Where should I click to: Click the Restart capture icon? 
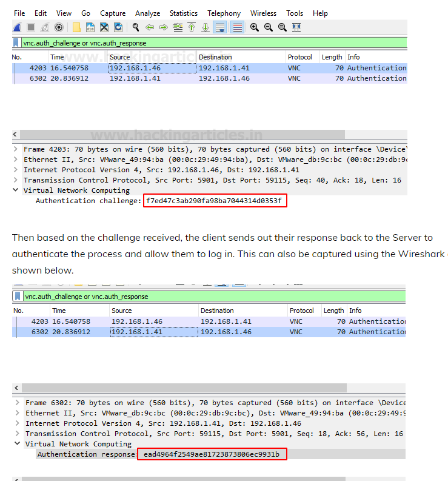coord(45,27)
